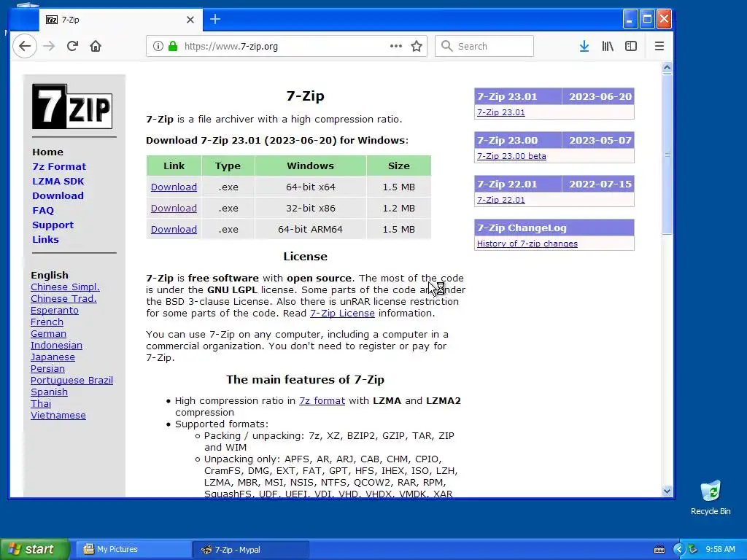
Task: Switch language to French
Action: tap(47, 322)
